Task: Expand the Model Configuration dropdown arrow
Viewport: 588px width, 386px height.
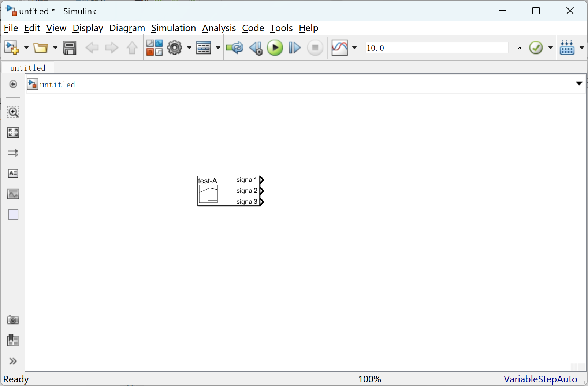Action: click(189, 48)
